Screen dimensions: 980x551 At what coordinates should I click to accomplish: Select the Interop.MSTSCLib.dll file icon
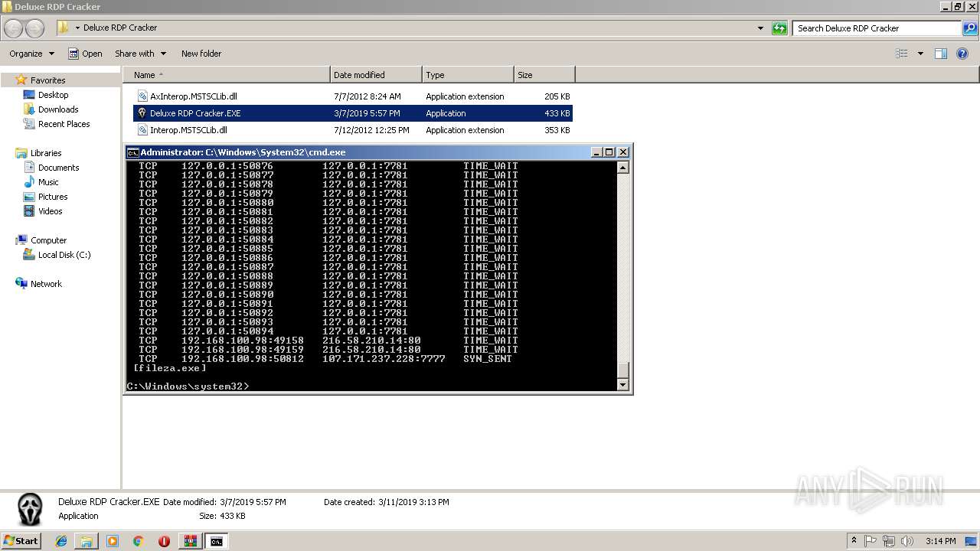pyautogui.click(x=142, y=130)
